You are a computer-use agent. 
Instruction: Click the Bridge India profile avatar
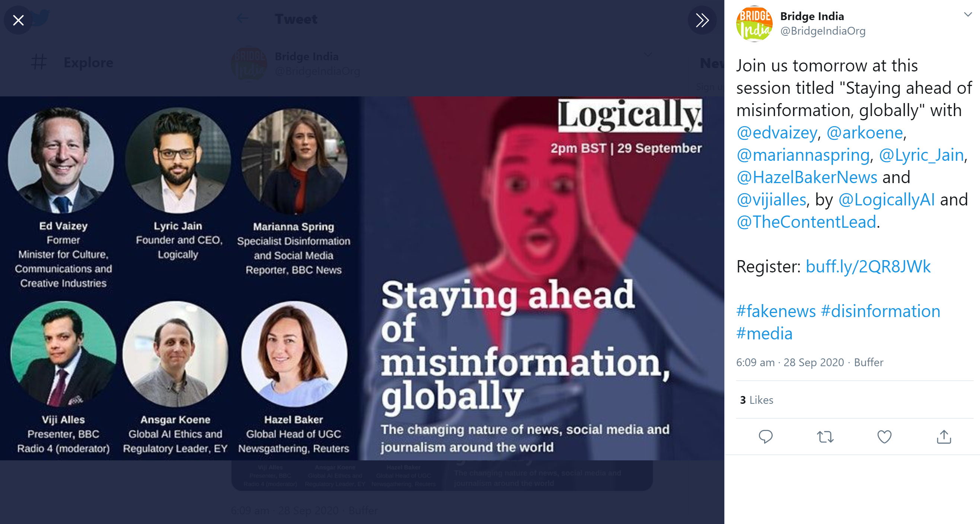754,23
